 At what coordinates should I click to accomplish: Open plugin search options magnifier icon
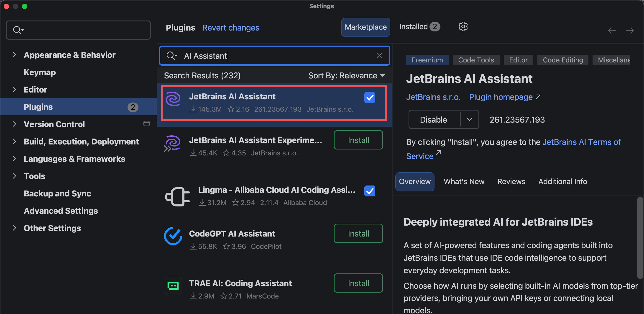pyautogui.click(x=172, y=56)
